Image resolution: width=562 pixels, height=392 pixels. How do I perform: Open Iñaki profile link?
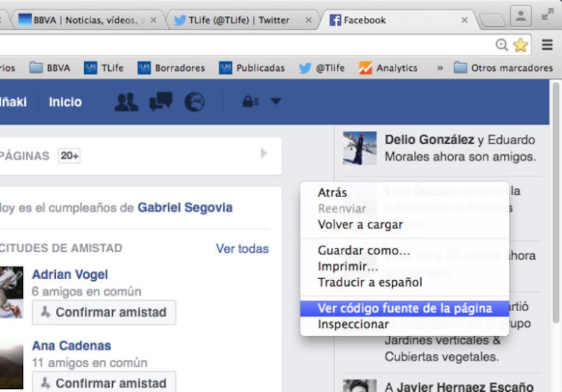click(13, 102)
